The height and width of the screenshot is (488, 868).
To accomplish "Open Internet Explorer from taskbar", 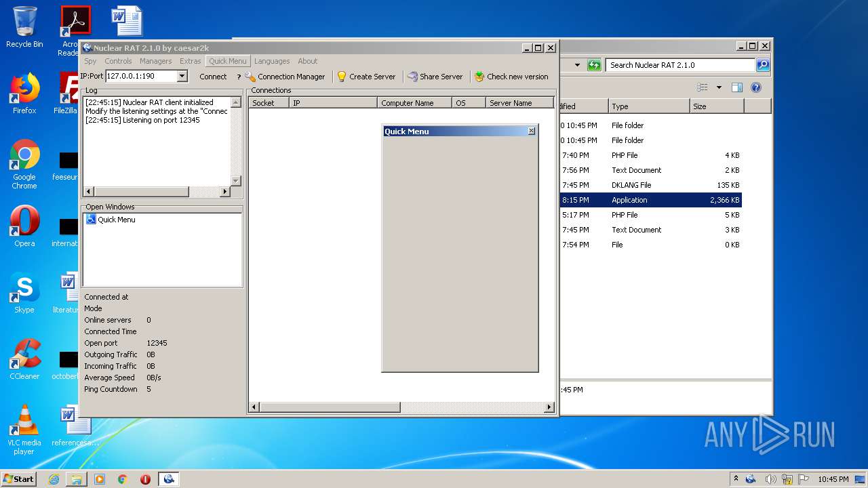I will tap(54, 479).
